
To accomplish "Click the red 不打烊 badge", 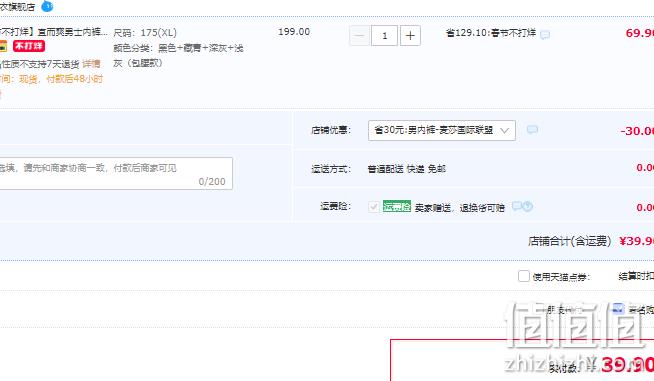I will [x=29, y=46].
